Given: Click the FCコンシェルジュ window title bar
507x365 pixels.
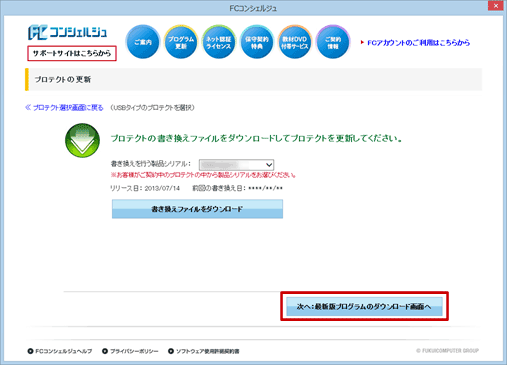Looking at the screenshot, I should tap(253, 8).
